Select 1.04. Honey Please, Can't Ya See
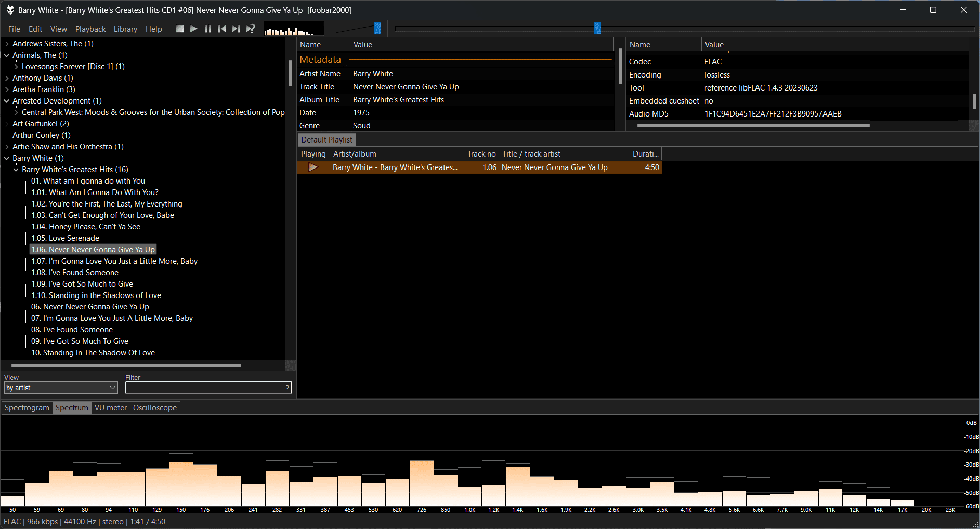 (x=86, y=227)
